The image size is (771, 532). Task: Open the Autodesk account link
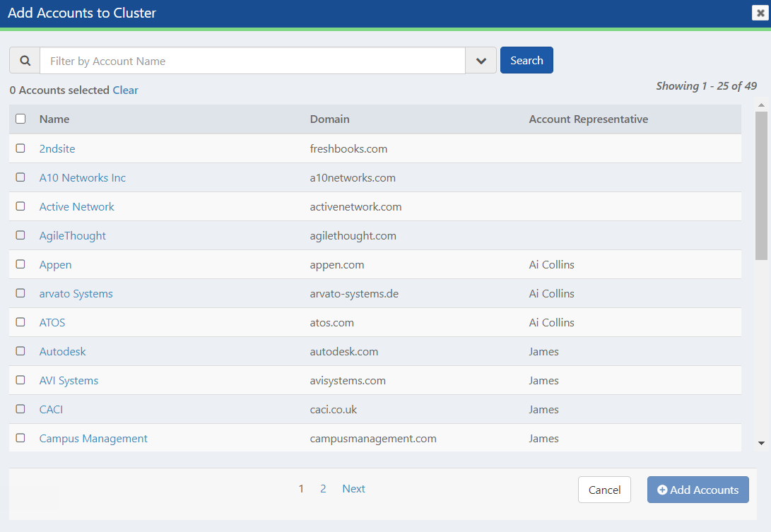point(62,352)
